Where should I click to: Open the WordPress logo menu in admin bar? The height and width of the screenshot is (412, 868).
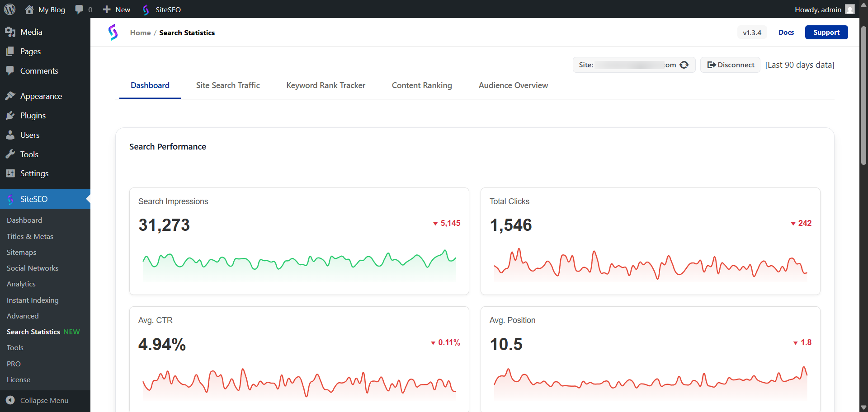(x=9, y=9)
